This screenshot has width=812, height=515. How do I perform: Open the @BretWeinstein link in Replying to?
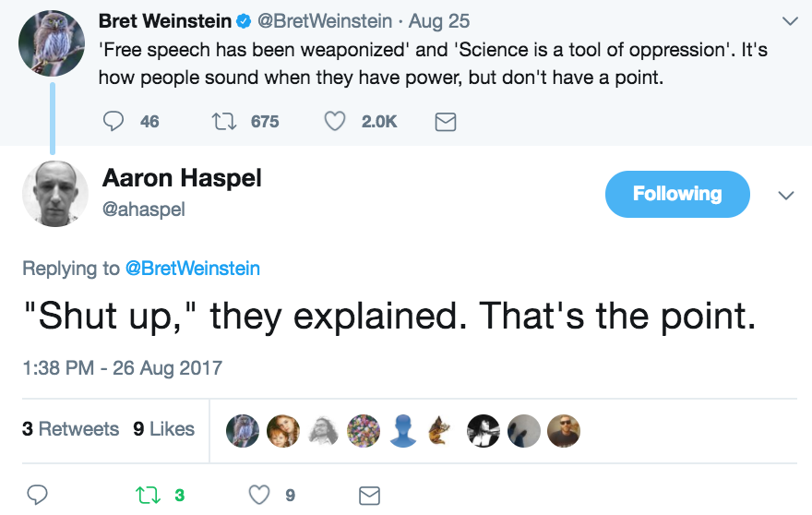pyautogui.click(x=192, y=269)
